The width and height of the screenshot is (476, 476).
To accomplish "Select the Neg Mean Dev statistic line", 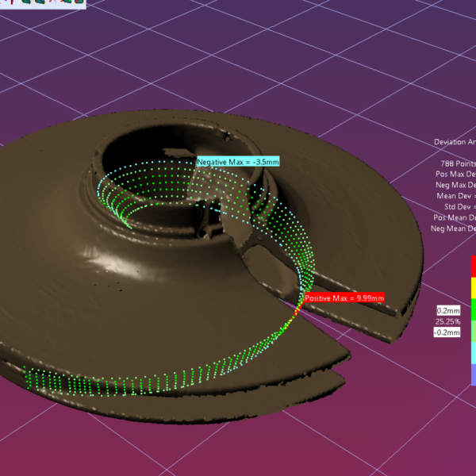I will click(x=453, y=228).
